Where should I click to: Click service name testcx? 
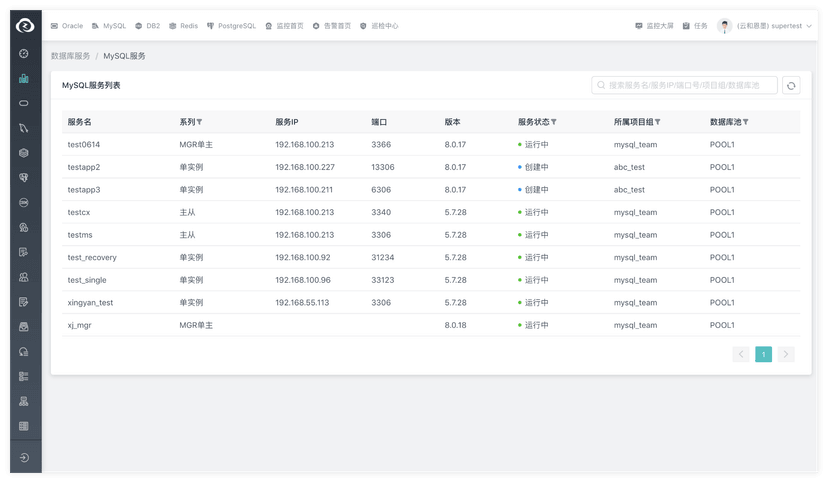pos(79,212)
